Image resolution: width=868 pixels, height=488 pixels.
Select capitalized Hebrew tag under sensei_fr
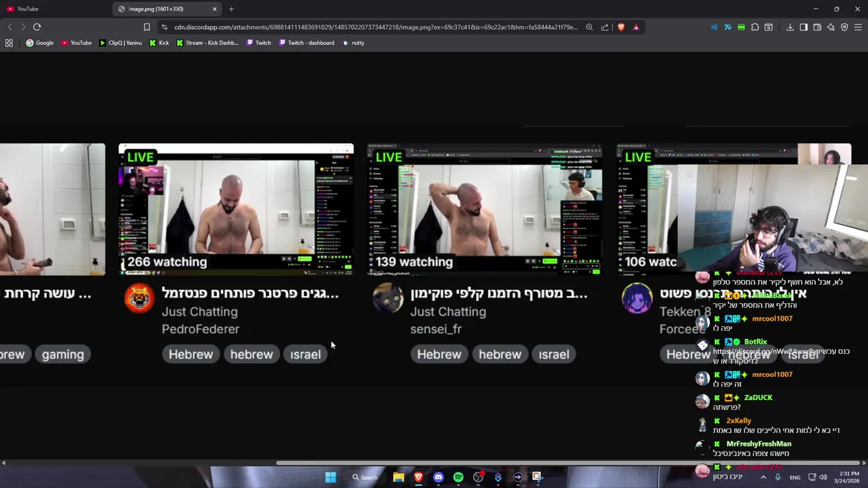pyautogui.click(x=439, y=354)
